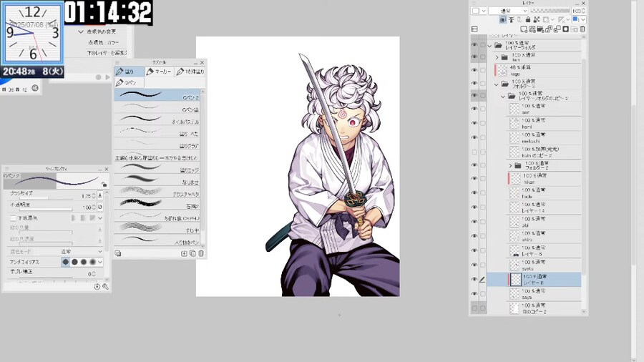Switch to the 塗り sub tool tab
The width and height of the screenshot is (644, 362).
[x=130, y=72]
